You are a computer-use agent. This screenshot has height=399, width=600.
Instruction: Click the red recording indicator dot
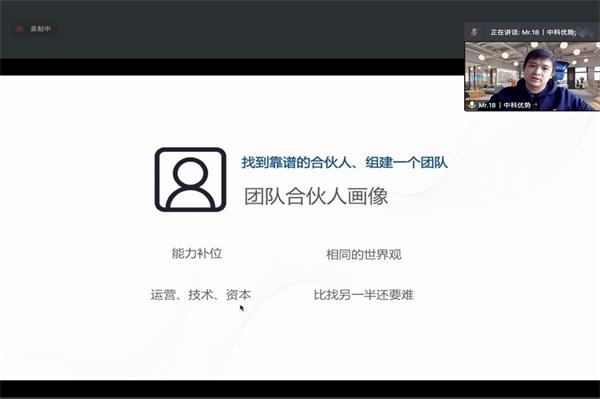[19, 29]
